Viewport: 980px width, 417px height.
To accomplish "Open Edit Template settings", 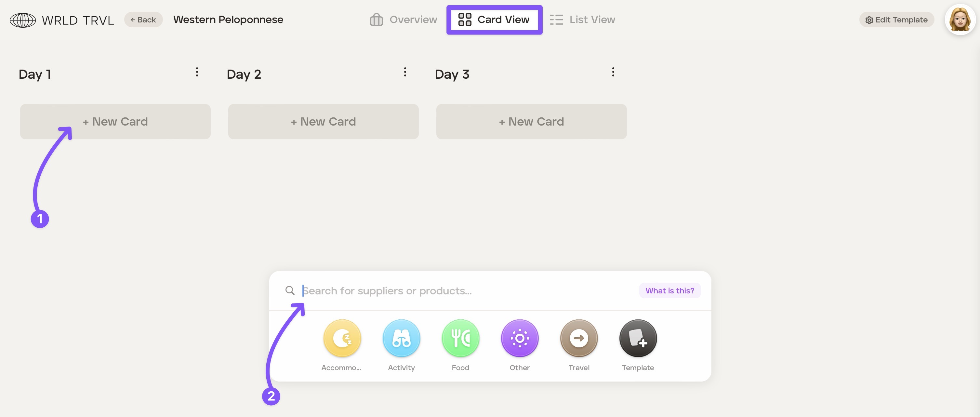I will coord(896,20).
